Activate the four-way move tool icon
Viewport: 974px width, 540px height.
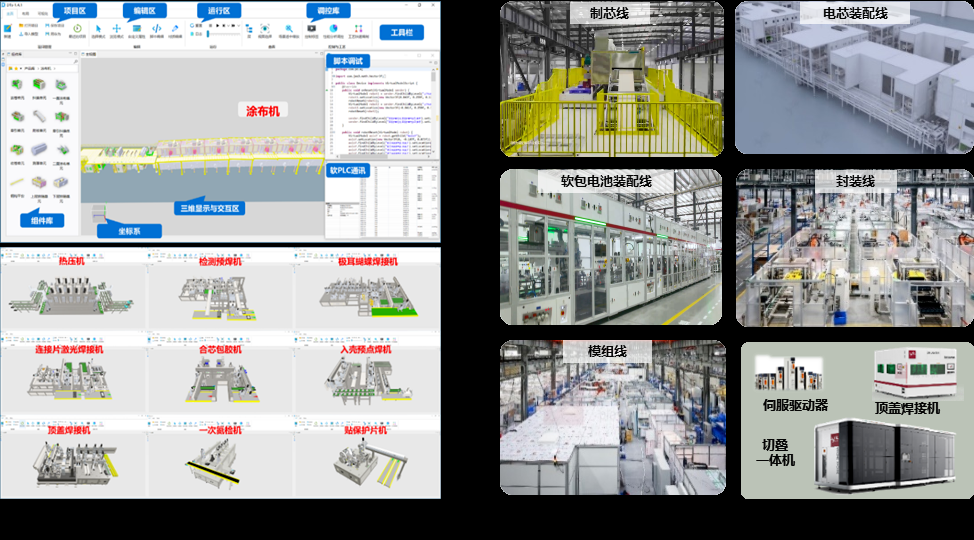tap(117, 29)
